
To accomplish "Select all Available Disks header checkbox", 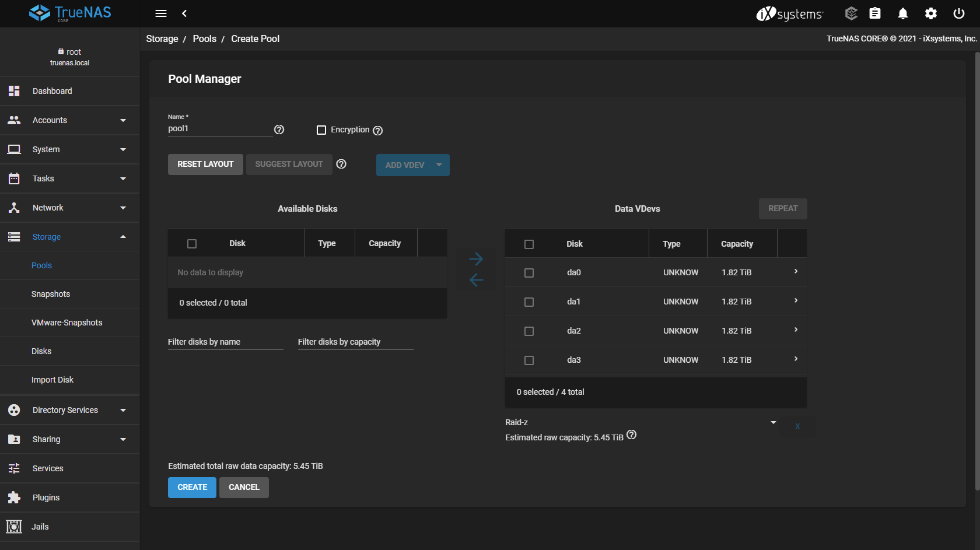I will (x=192, y=244).
